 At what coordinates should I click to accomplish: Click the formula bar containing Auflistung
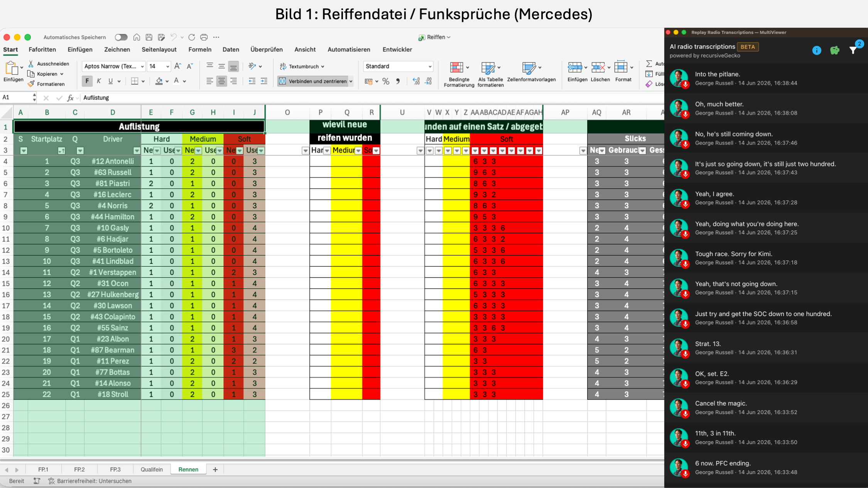coord(370,98)
